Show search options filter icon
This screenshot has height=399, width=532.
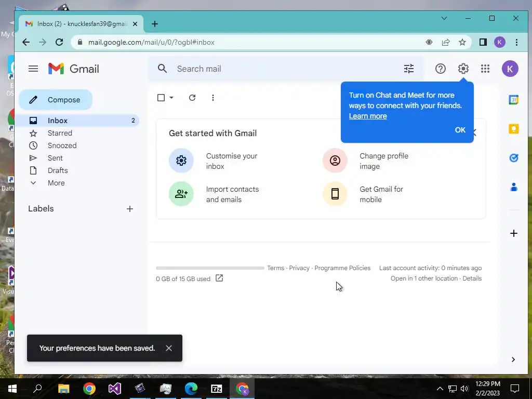click(x=408, y=69)
